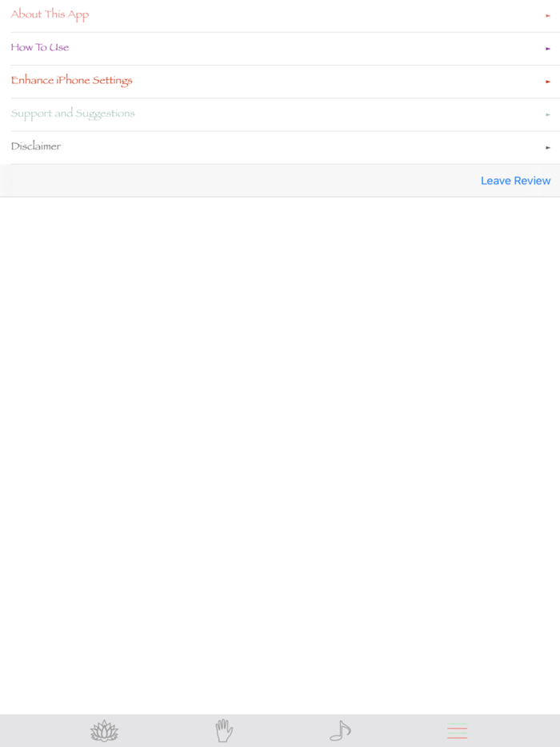This screenshot has width=560, height=747.
Task: Select the three-lines menu tab
Action: pos(457,731)
